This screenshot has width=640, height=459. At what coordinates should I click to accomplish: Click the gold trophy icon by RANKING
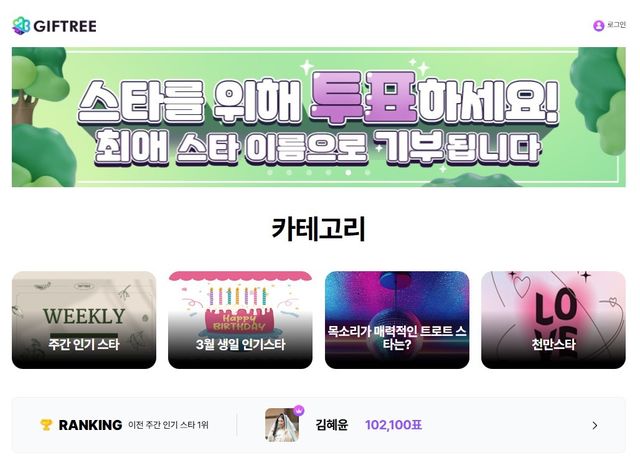tap(46, 425)
